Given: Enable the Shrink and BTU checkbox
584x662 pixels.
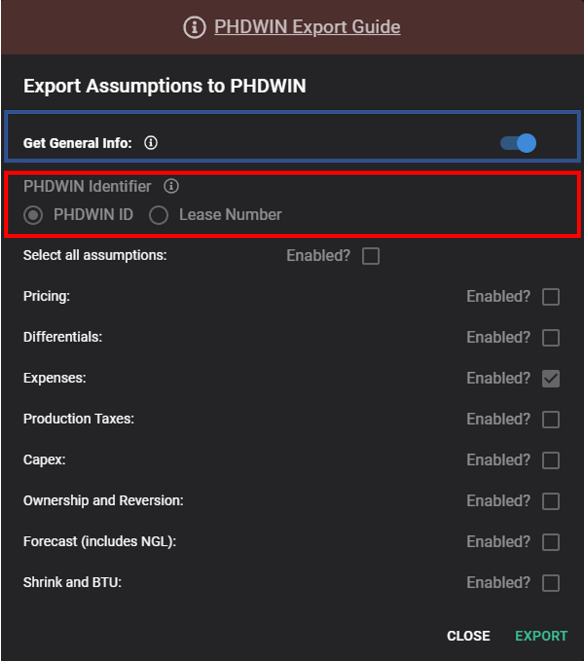Looking at the screenshot, I should click(551, 583).
